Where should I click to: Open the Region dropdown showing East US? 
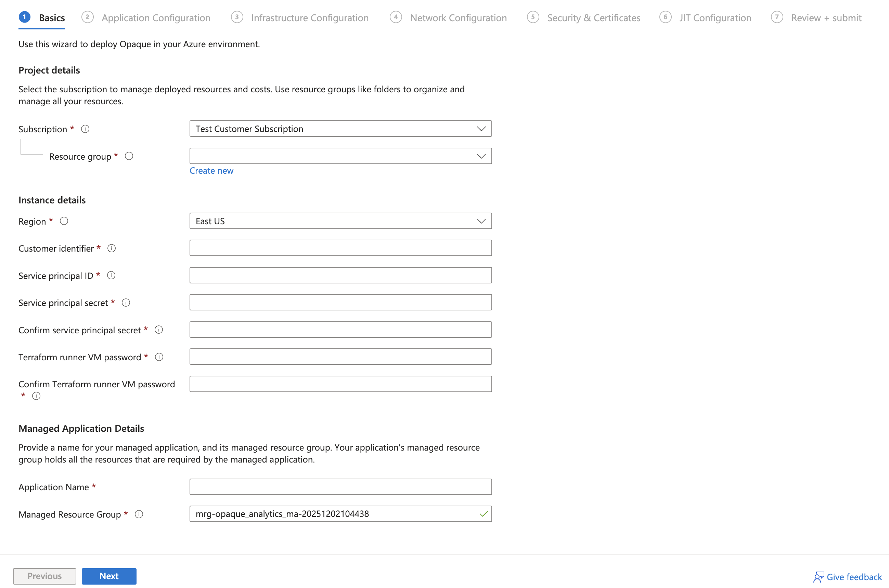pyautogui.click(x=340, y=221)
